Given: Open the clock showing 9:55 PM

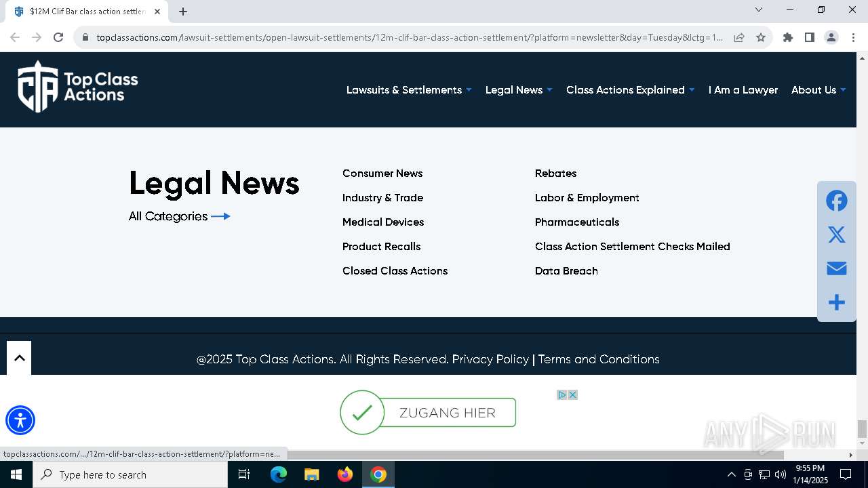Looking at the screenshot, I should click(x=811, y=474).
